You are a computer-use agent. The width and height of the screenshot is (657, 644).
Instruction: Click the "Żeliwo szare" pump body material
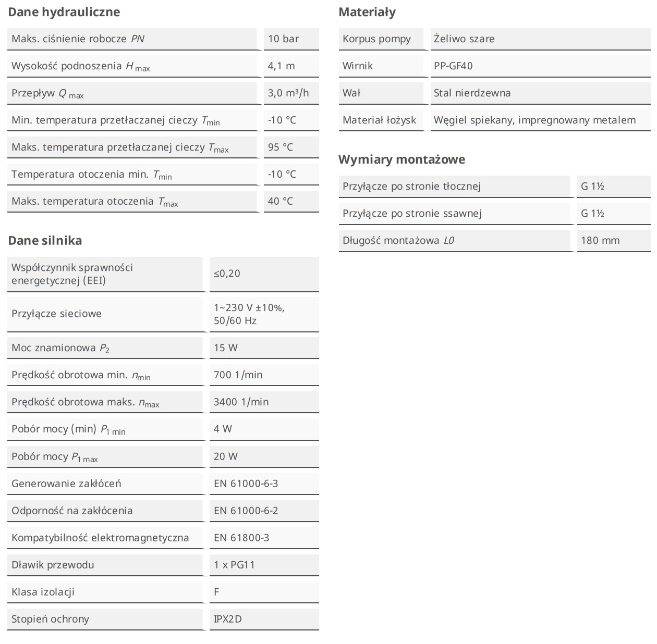[464, 39]
